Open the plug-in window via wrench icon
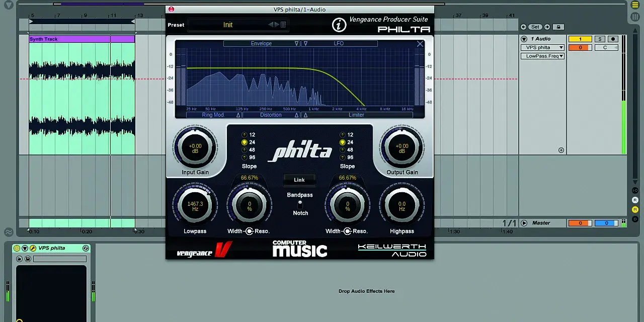The width and height of the screenshot is (644, 322). coord(33,248)
